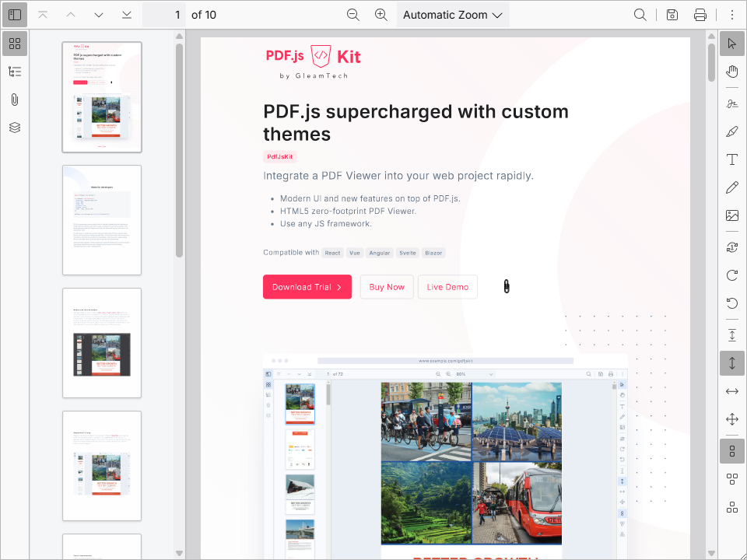The image size is (747, 560).
Task: Enable horizontal scrolling mode
Action: [732, 391]
